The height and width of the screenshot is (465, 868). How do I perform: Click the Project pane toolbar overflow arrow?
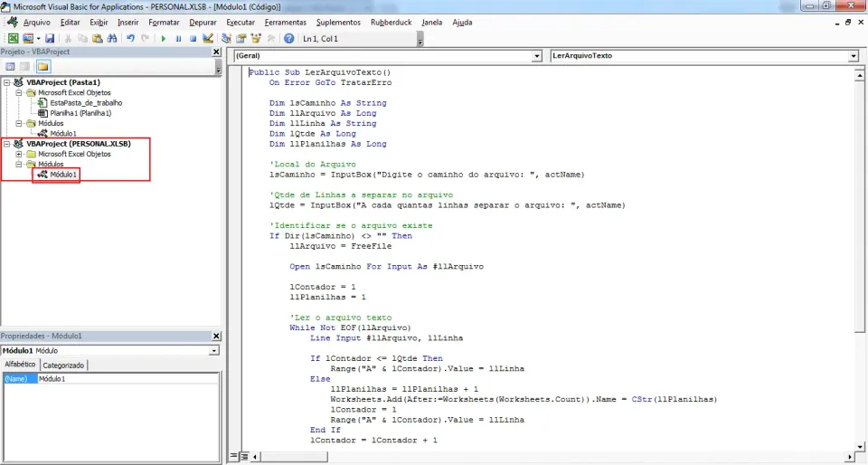(x=218, y=69)
